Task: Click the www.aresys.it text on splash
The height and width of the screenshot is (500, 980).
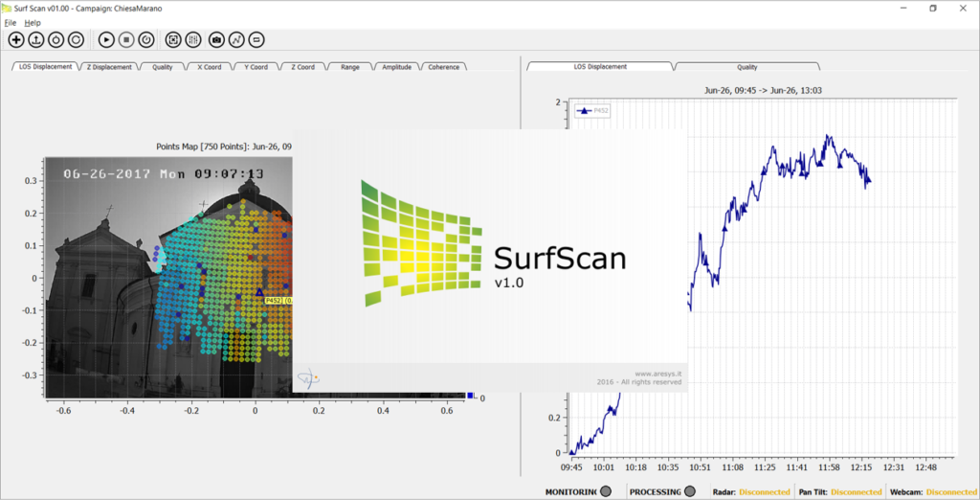Action: 658,374
